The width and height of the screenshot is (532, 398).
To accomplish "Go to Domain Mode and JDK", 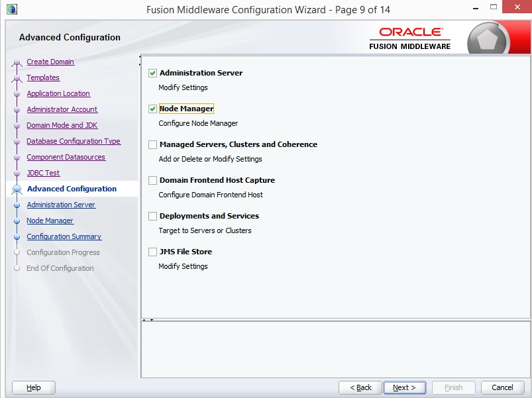I will point(62,125).
